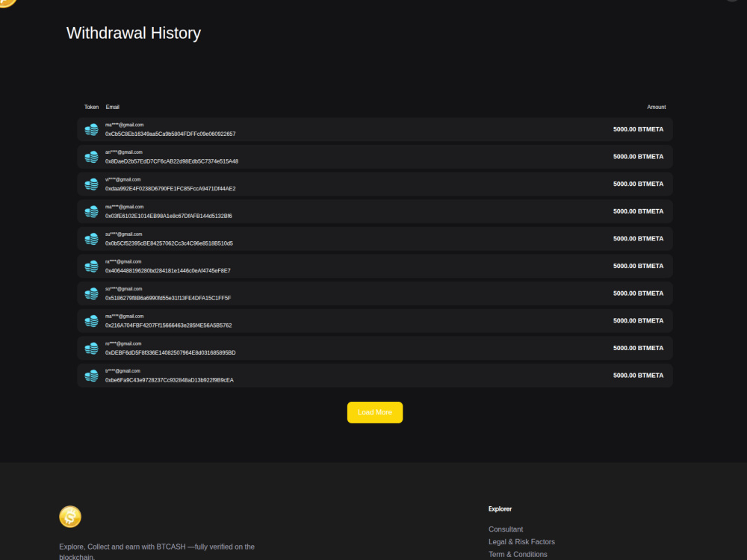Screen dimensions: 747x560
Task: Load more withdrawal history entries
Action: (x=375, y=412)
